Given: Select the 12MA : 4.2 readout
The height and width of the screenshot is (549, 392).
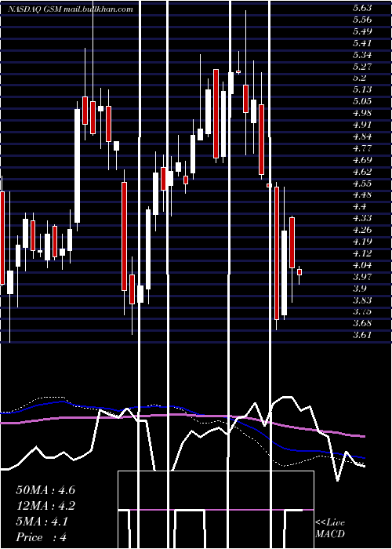Looking at the screenshot, I should pyautogui.click(x=45, y=506).
